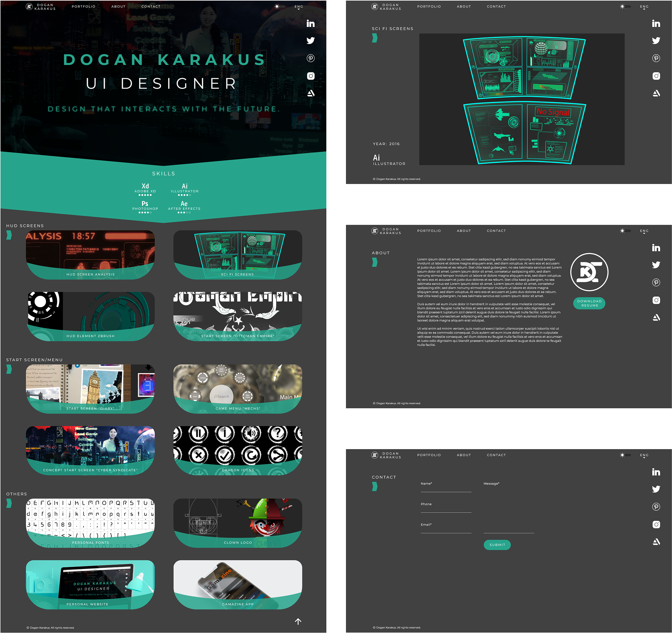Viewport: 672px width, 633px height.
Task: Open Instagram icon on the home page
Action: coord(310,76)
